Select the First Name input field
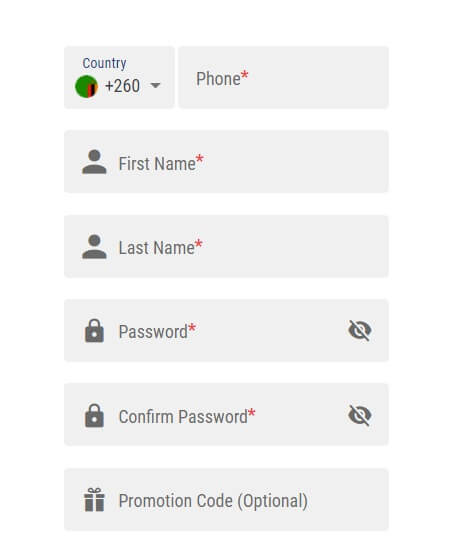The height and width of the screenshot is (551, 452). (226, 162)
